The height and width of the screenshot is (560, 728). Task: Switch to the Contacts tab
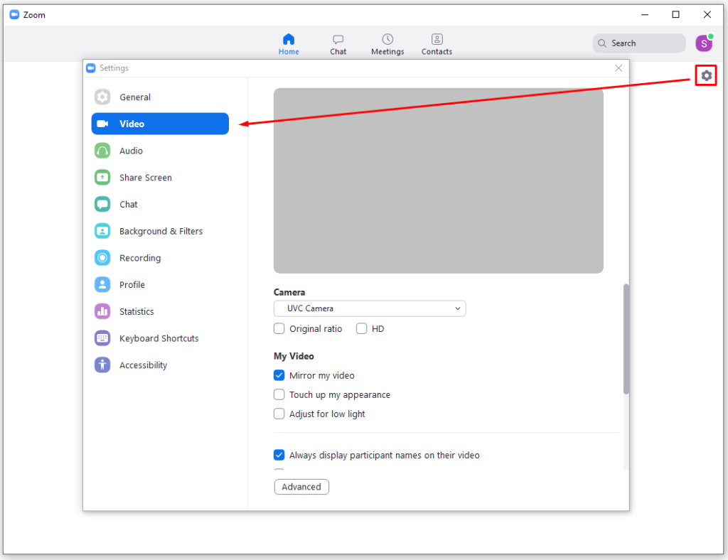point(437,44)
